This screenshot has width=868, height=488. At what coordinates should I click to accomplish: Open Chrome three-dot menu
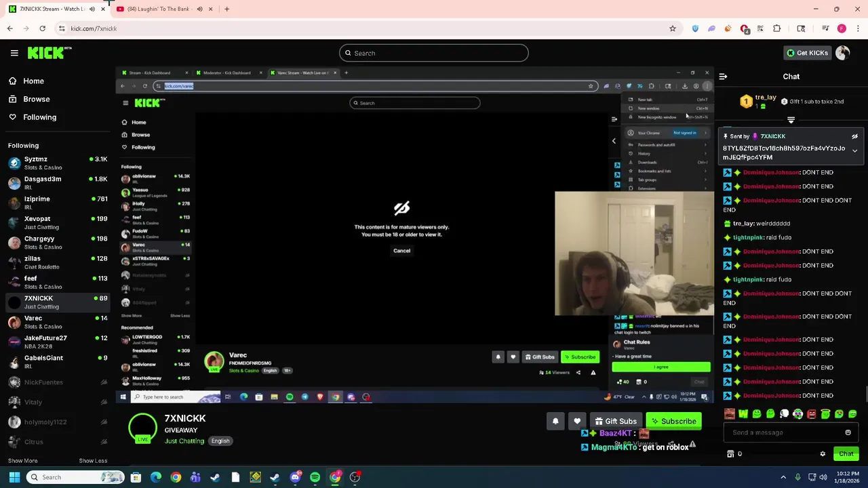coord(859,28)
